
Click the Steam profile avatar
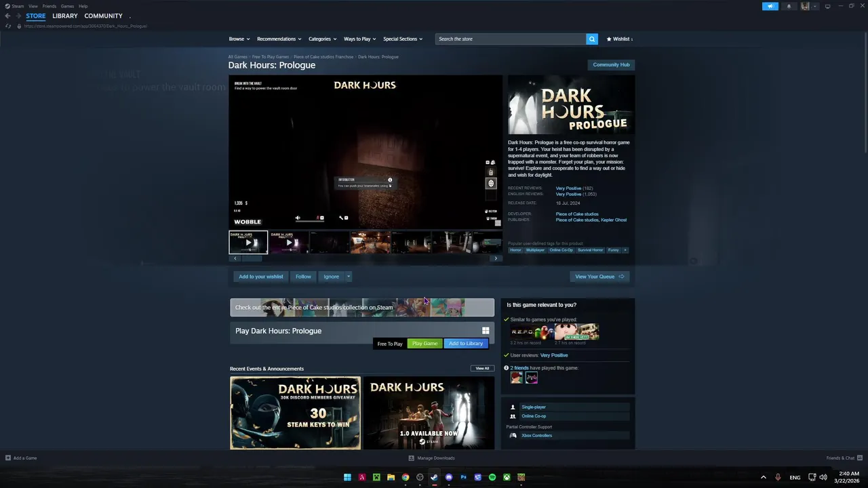point(805,6)
